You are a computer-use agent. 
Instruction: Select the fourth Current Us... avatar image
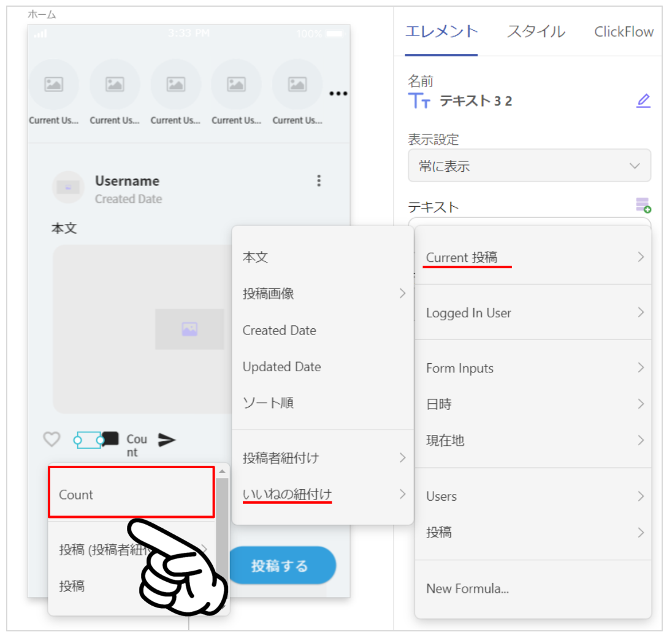coord(236,85)
